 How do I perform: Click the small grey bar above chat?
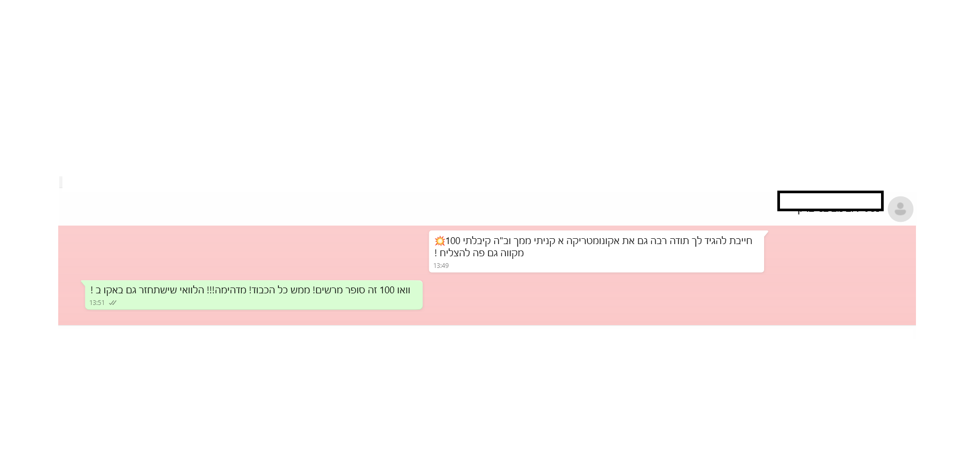pos(61,182)
